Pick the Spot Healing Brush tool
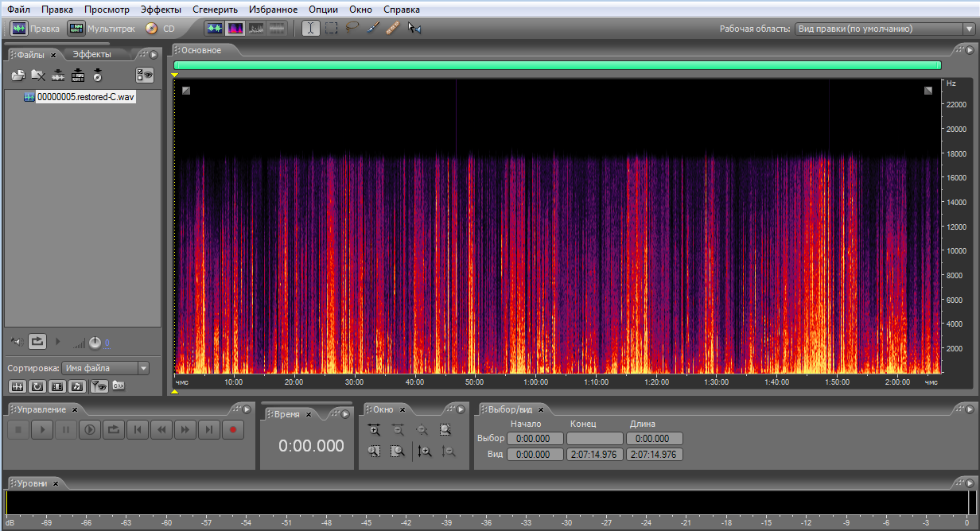This screenshot has height=531, width=980. click(x=393, y=29)
